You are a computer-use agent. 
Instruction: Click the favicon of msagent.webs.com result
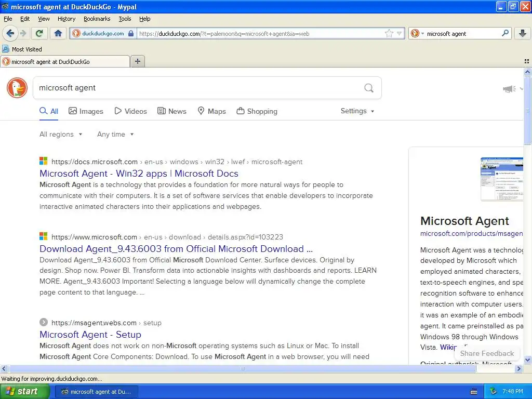point(44,322)
